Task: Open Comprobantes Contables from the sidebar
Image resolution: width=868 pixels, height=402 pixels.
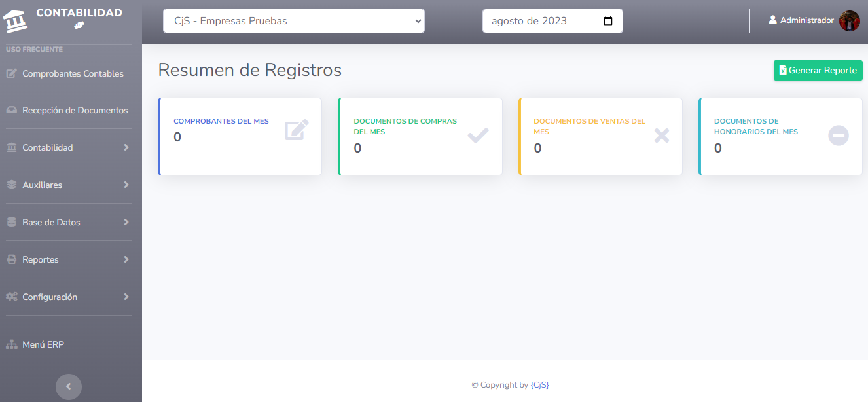Action: click(x=72, y=74)
